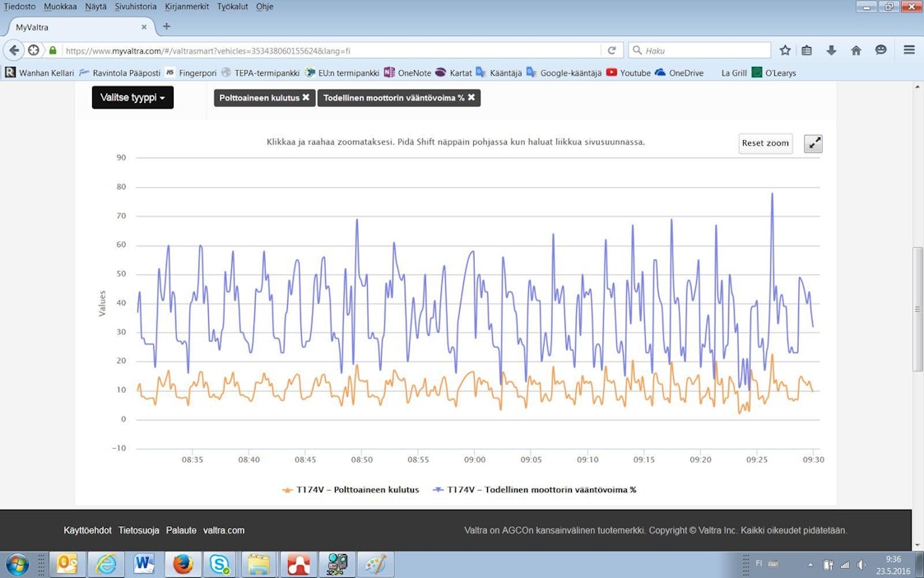Screen dimensions: 924x578
Task: Remove Todellinen moottorin vääntövoima % tag
Action: (471, 97)
